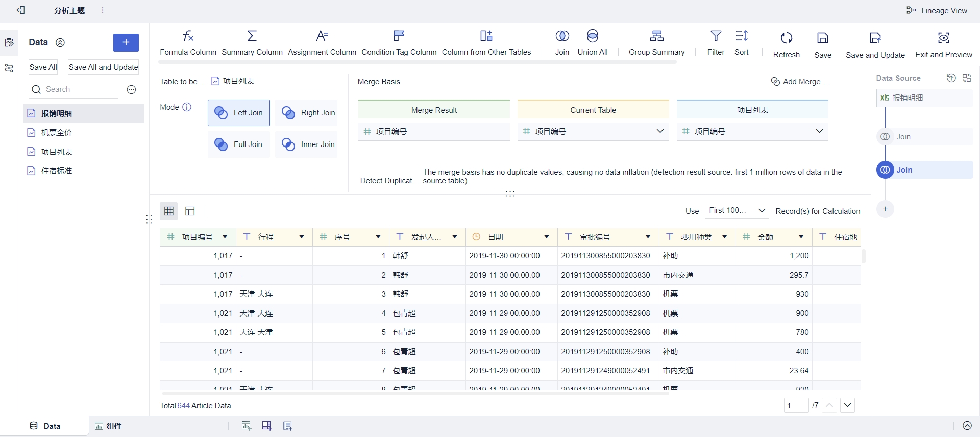This screenshot has width=980, height=437.
Task: Expand the Current Table 项目编号 dropdown
Action: click(659, 131)
